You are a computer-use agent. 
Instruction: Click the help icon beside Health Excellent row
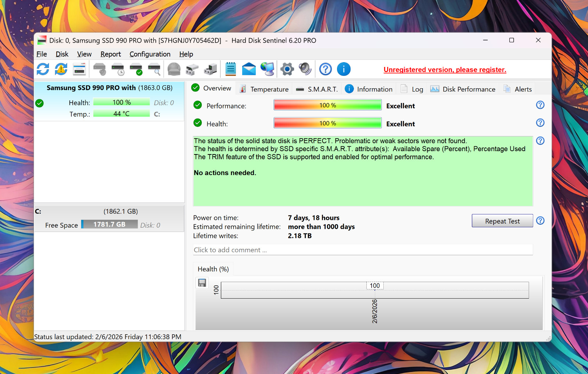pyautogui.click(x=540, y=122)
